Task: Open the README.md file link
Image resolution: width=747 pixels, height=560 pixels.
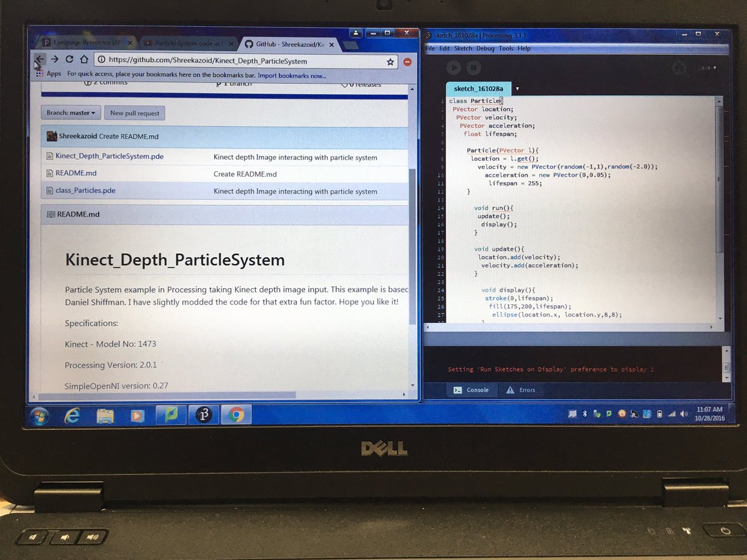Action: (76, 173)
